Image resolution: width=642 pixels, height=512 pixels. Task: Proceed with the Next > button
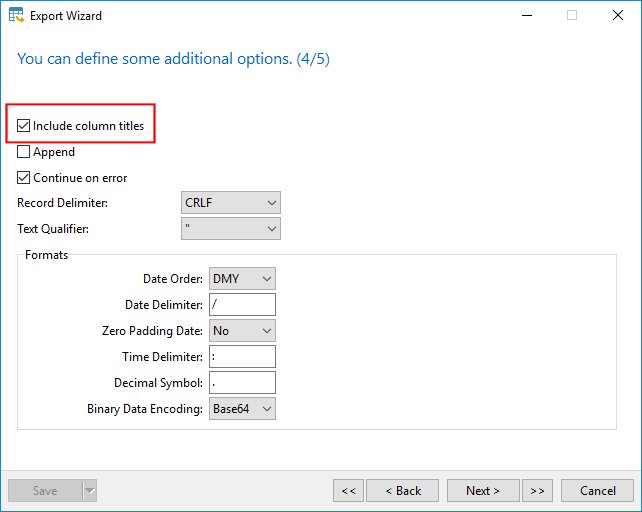(x=483, y=491)
